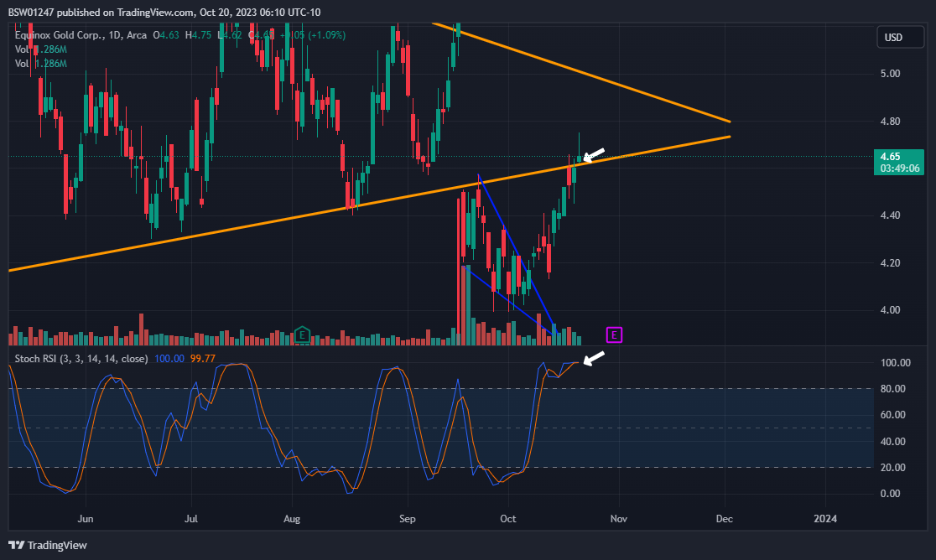Click the Nov label on time axis
Screen dimensions: 936x560
coord(619,518)
